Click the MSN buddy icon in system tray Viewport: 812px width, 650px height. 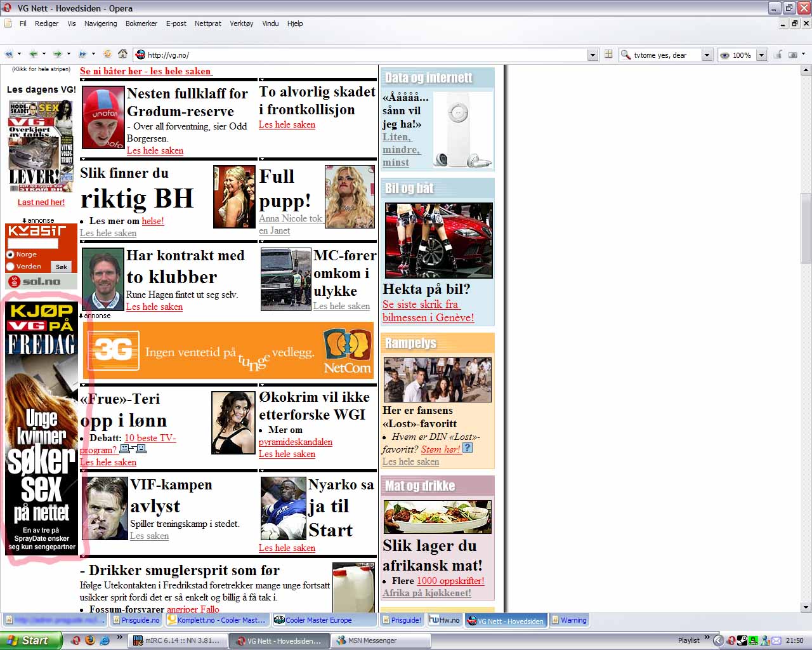pos(766,640)
